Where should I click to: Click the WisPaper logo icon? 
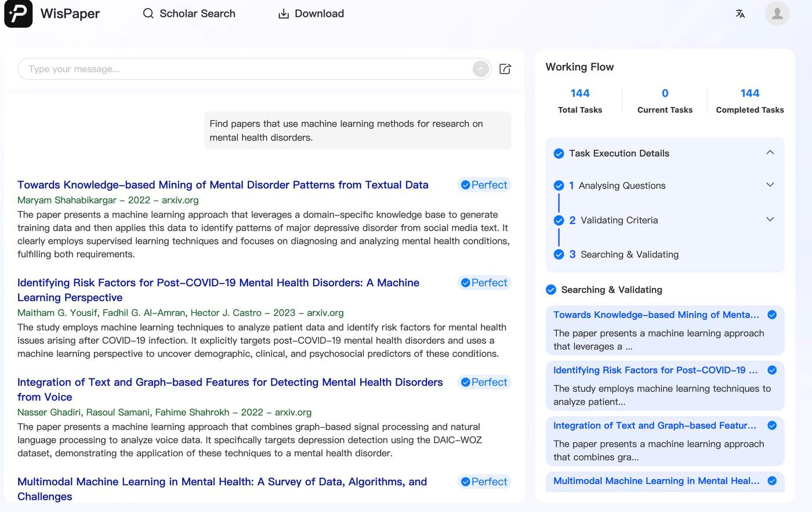point(19,13)
